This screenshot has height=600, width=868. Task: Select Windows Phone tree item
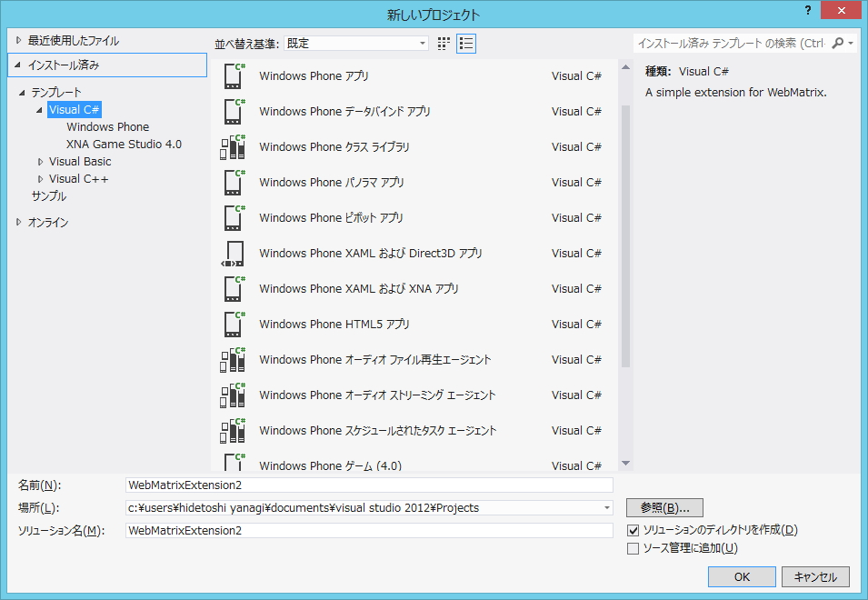pos(108,126)
